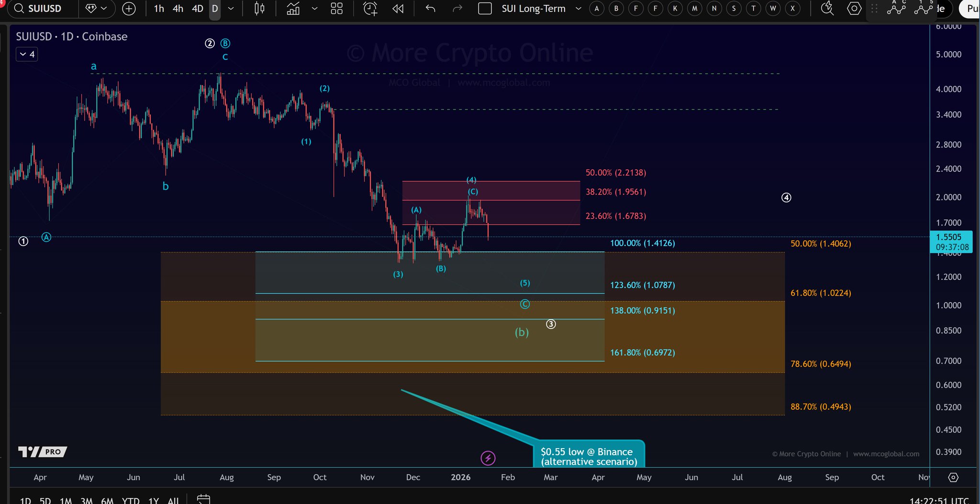Viewport: 980px width, 504px height.
Task: Switch to the 4h timeframe
Action: click(178, 9)
